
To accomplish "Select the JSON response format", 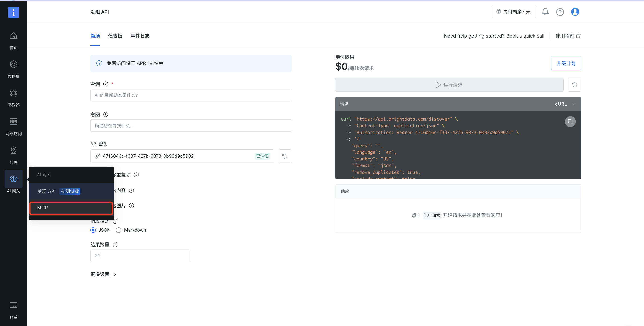I will tap(93, 230).
